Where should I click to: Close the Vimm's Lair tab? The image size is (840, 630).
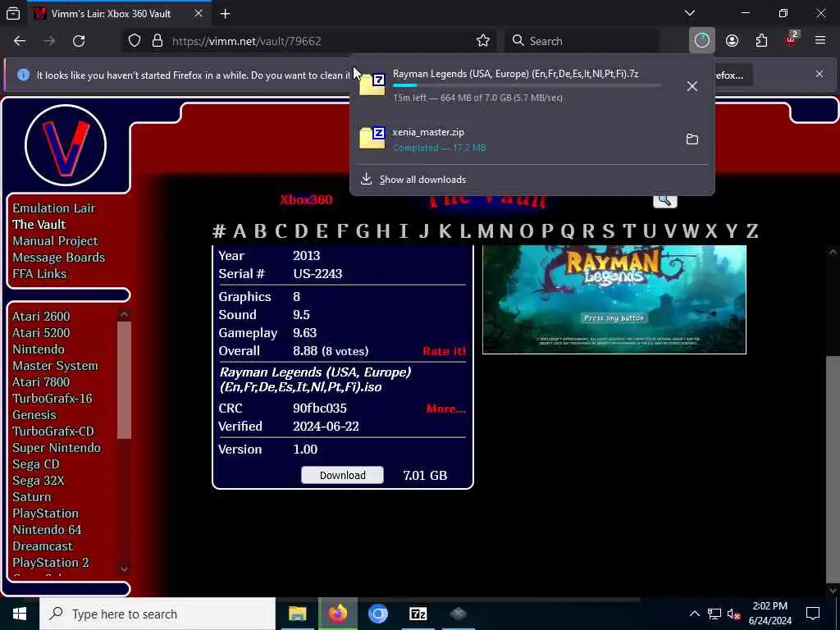click(199, 13)
